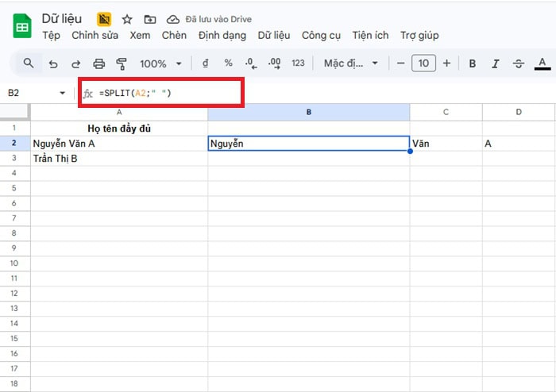Format as percent
Image resolution: width=556 pixels, height=392 pixels.
click(228, 63)
